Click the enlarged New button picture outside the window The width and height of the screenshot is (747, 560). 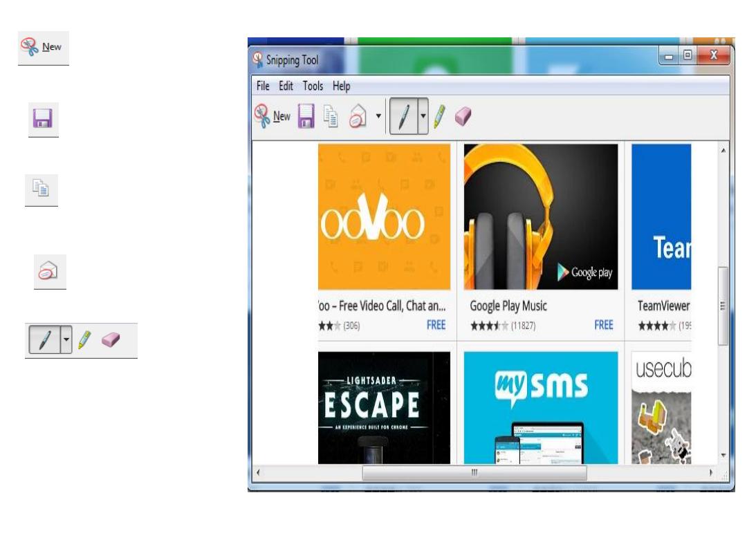(44, 48)
